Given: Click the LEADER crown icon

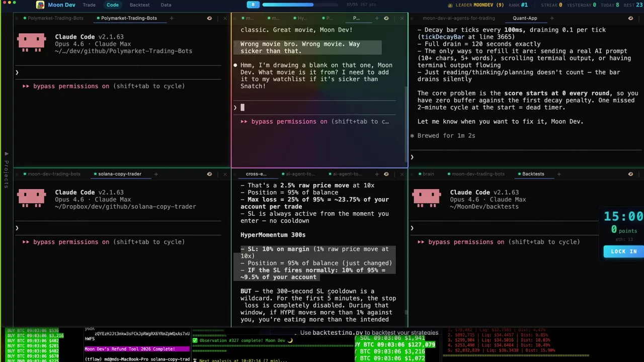Looking at the screenshot, I should [450, 5].
